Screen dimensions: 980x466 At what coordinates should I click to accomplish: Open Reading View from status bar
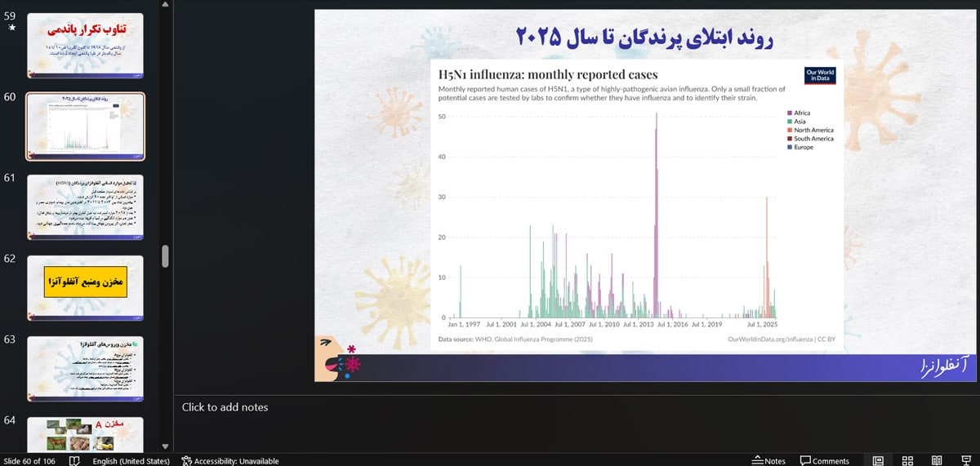point(937,460)
